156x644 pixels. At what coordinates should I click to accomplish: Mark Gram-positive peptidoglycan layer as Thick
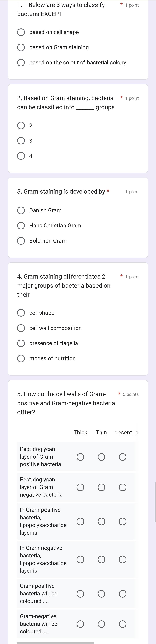[80, 457]
